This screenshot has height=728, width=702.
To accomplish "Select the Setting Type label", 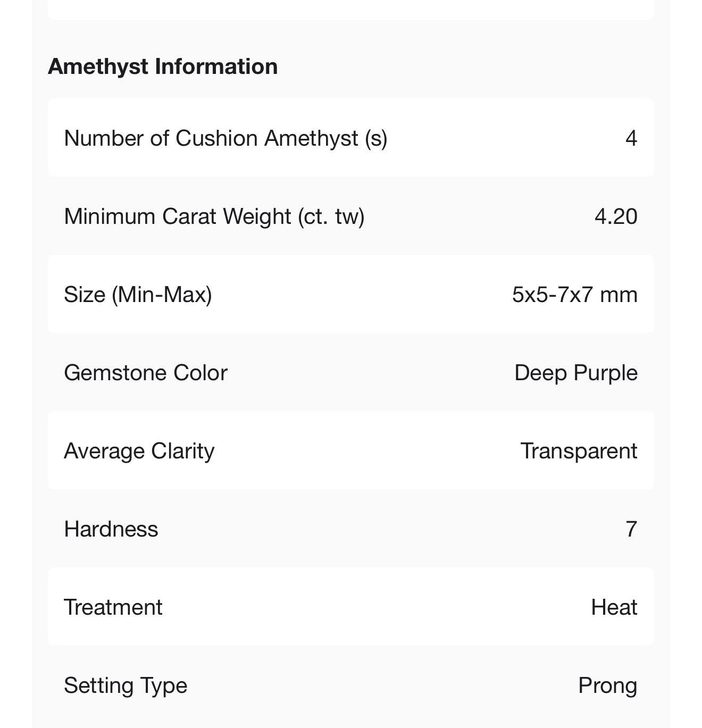I will pyautogui.click(x=126, y=685).
